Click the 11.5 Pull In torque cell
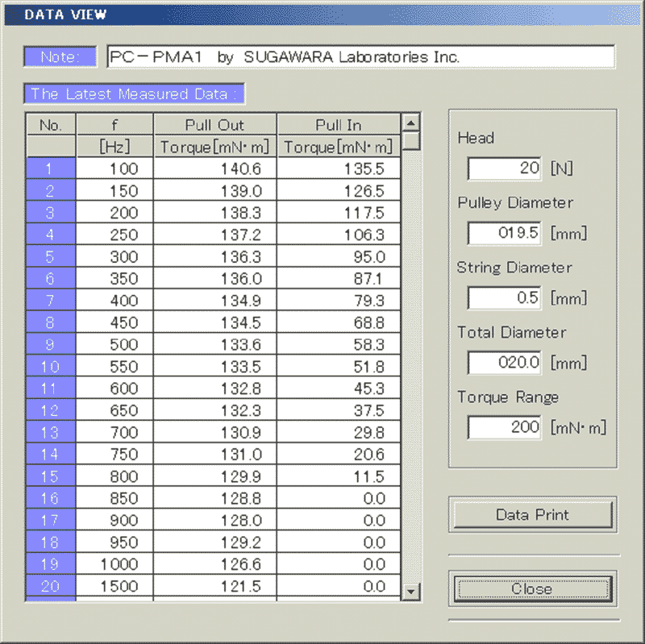 (x=339, y=476)
